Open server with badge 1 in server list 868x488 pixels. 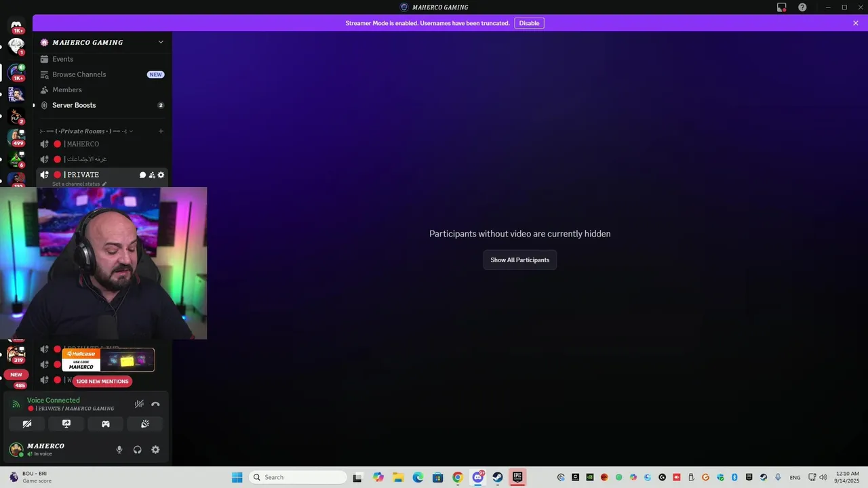pyautogui.click(x=16, y=46)
